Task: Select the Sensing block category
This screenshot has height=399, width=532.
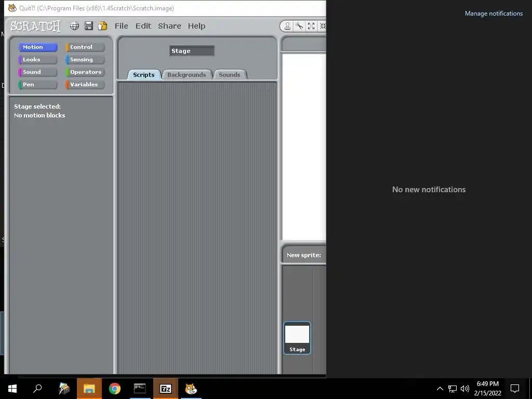Action: (85, 60)
